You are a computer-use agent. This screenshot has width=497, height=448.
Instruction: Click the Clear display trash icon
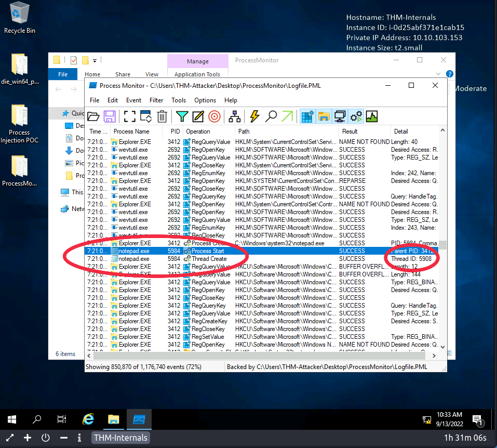click(x=162, y=116)
